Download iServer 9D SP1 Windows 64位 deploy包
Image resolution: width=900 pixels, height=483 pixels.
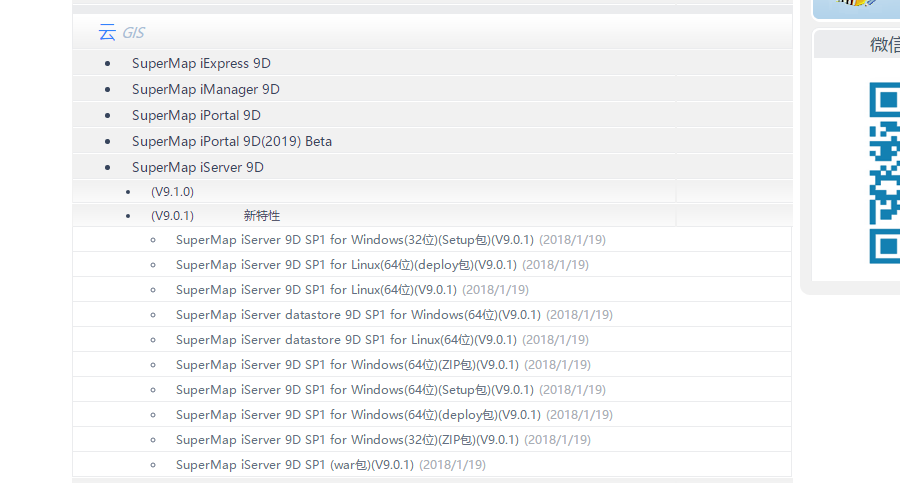pos(358,415)
